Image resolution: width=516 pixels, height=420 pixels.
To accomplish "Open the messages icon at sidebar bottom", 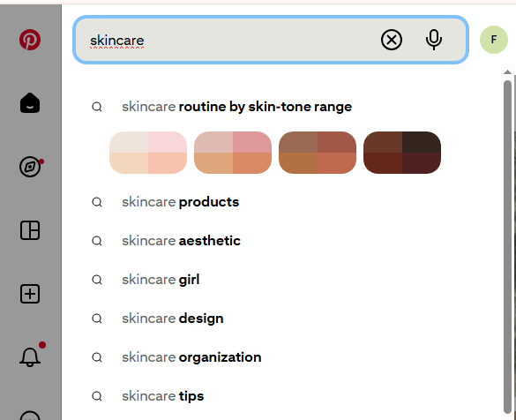I will pos(30,416).
